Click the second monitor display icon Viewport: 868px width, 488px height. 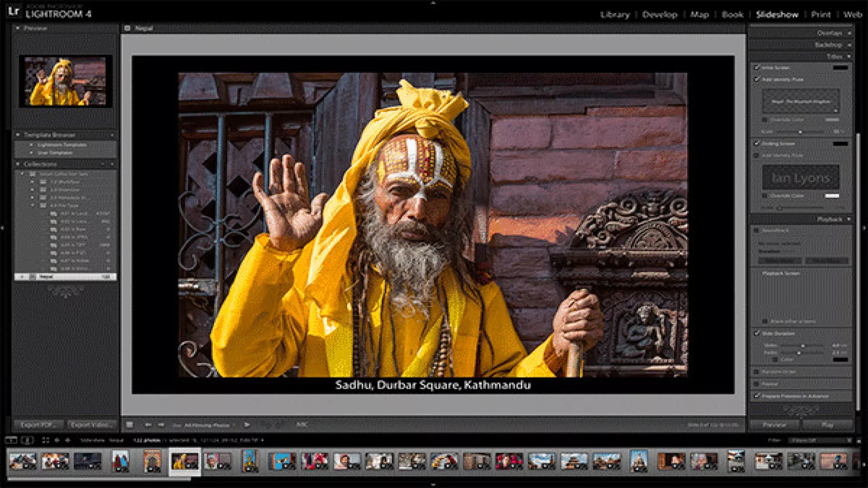coord(27,440)
